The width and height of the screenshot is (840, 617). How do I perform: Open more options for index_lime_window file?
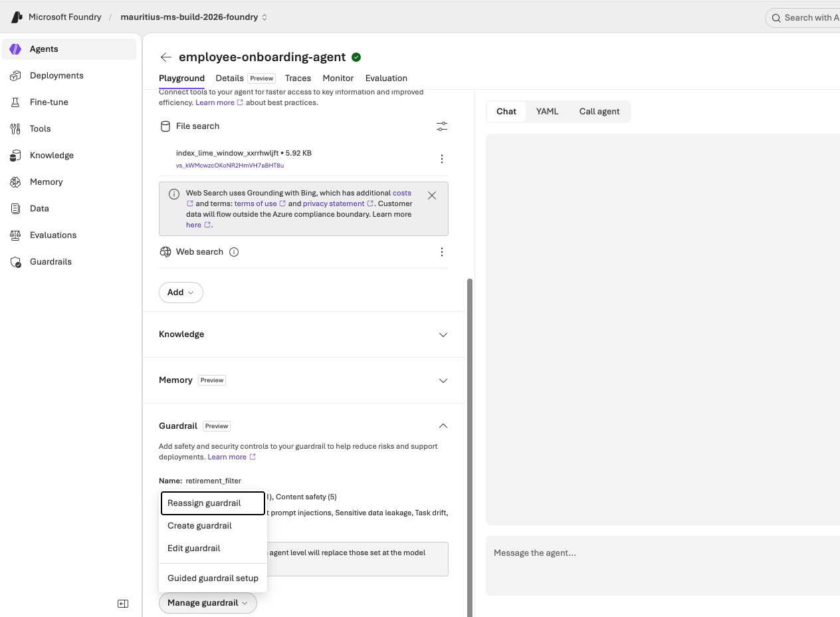pos(442,159)
